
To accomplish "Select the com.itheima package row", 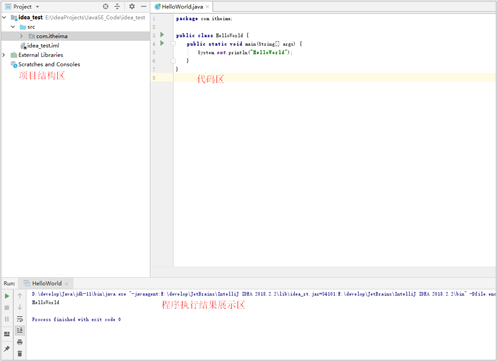I will pyautogui.click(x=76, y=36).
